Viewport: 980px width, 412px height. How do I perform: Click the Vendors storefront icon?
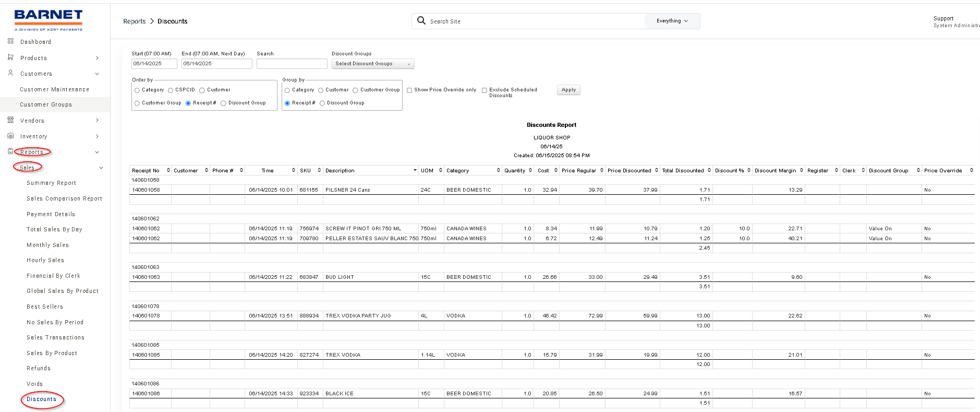(x=10, y=120)
